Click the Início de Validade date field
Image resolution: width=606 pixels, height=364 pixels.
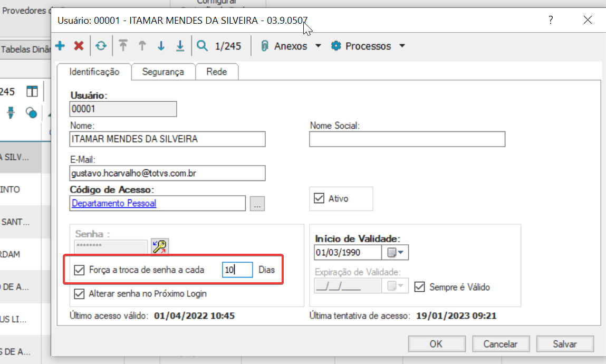click(x=348, y=253)
